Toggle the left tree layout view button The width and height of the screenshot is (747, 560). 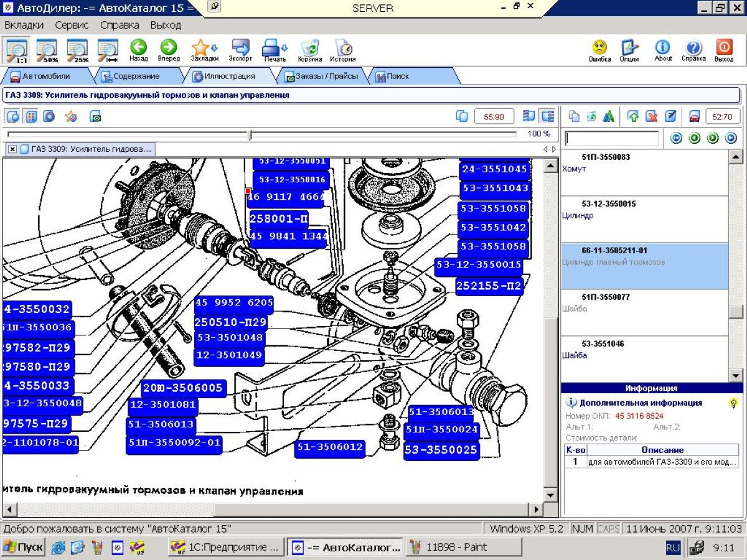coord(529,116)
